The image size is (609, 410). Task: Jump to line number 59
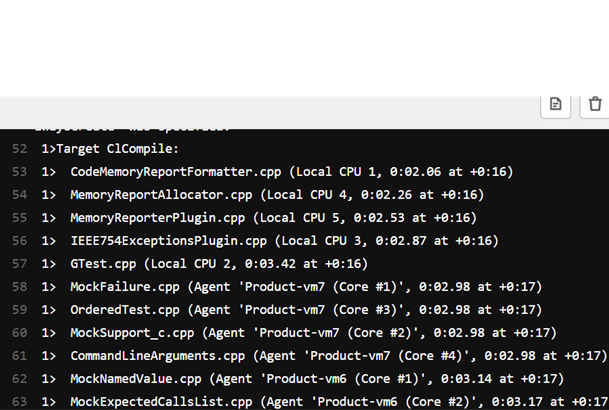click(20, 310)
